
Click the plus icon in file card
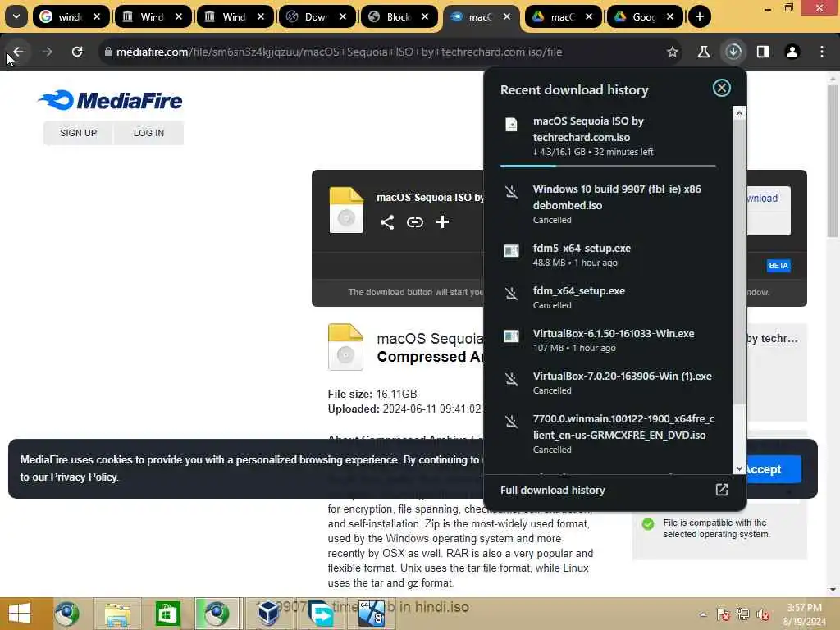pos(442,221)
